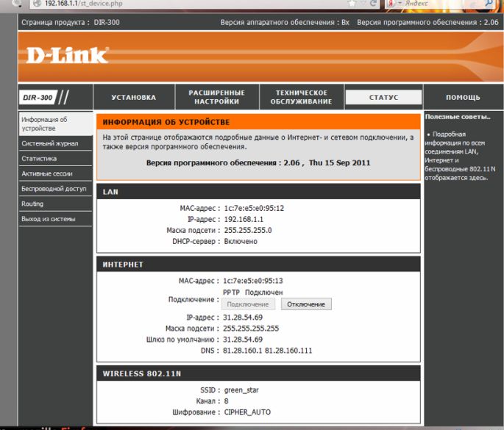Click the D-Link logo
The height and width of the screenshot is (430, 504).
tap(67, 55)
